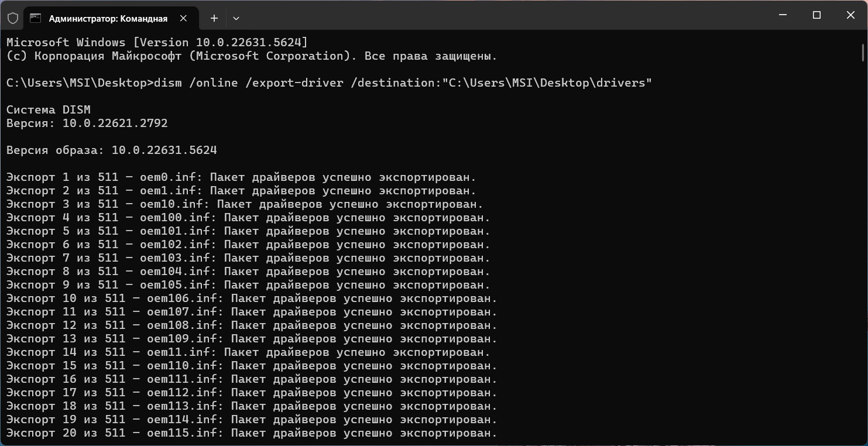Click the Microsoft Windows version header line

point(157,42)
